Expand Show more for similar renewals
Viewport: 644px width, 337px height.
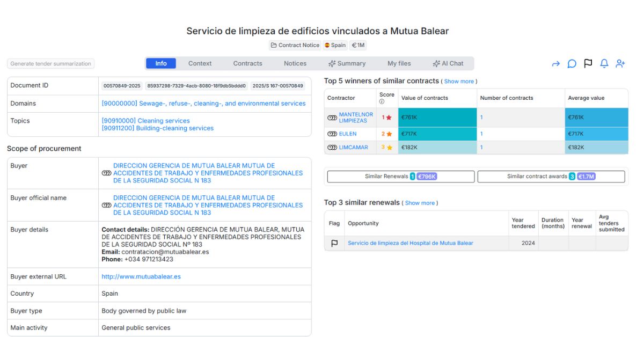coord(420,203)
